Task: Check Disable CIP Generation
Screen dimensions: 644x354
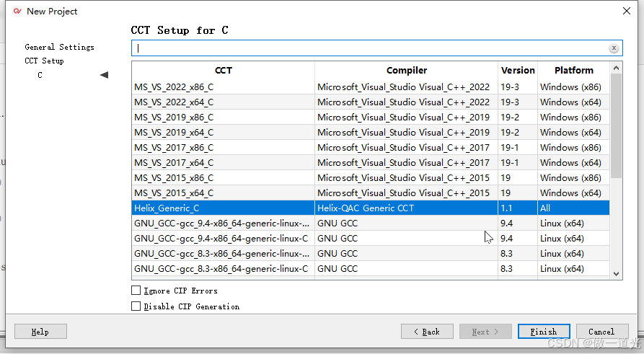Action: coord(136,306)
